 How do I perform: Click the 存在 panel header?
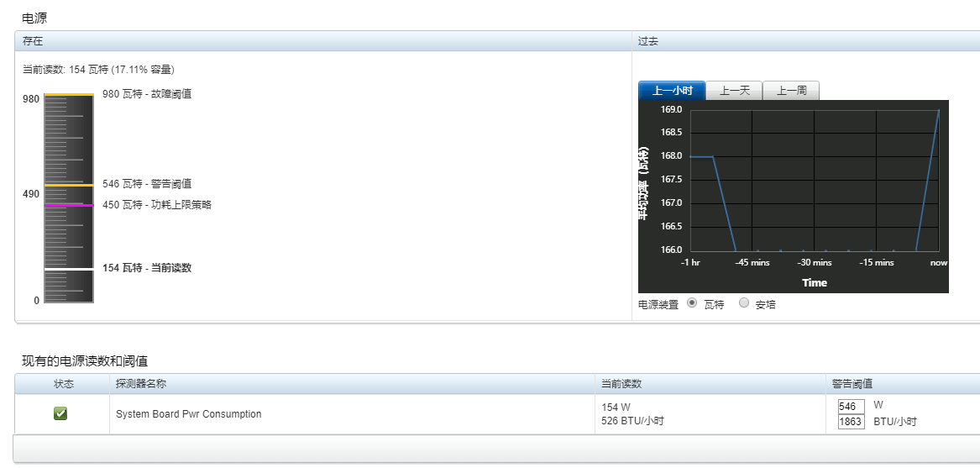323,41
